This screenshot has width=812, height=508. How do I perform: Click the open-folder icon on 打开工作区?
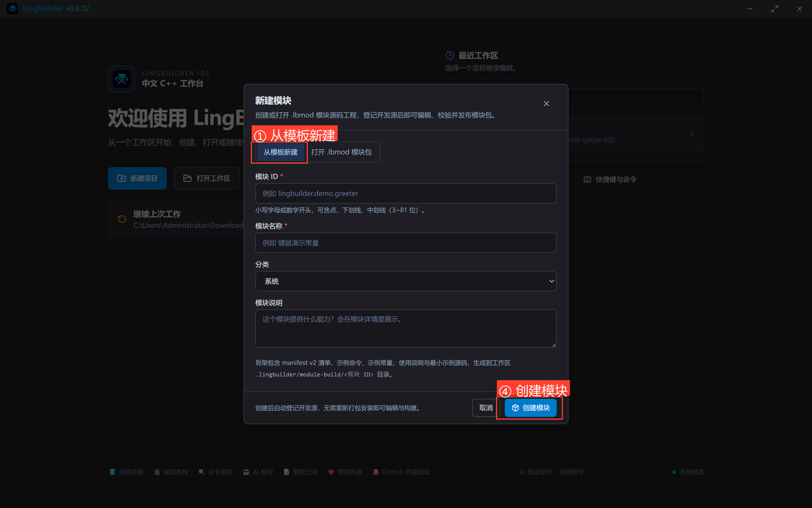tap(187, 178)
